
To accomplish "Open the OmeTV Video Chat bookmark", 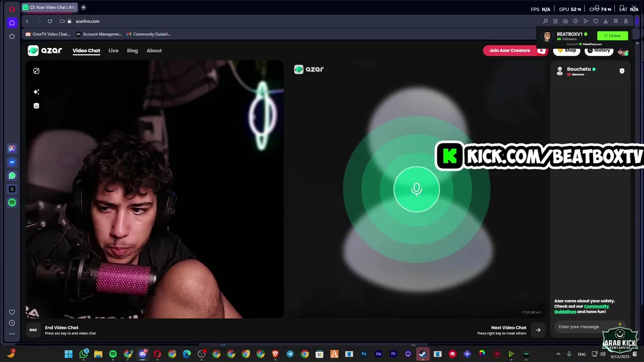I will click(48, 34).
